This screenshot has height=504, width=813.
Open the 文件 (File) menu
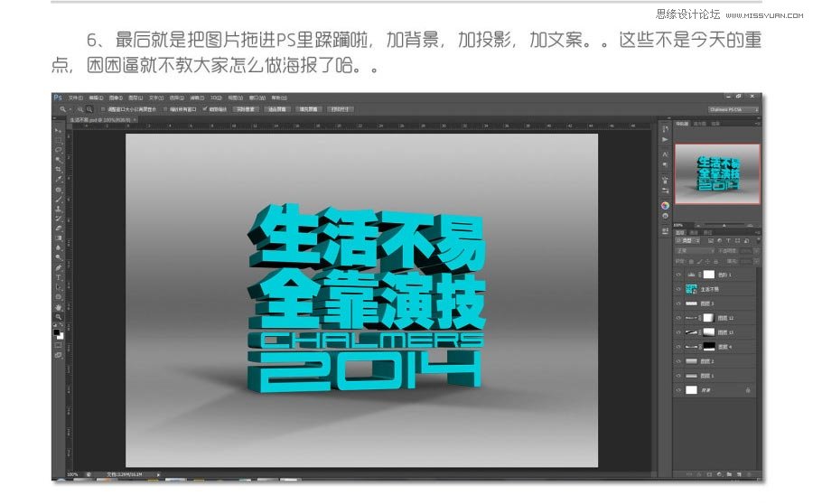(x=76, y=98)
